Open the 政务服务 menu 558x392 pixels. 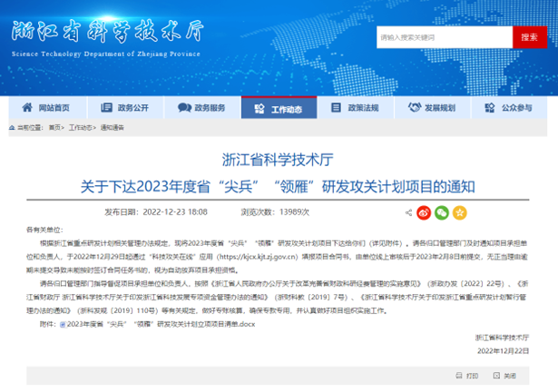[x=202, y=107]
